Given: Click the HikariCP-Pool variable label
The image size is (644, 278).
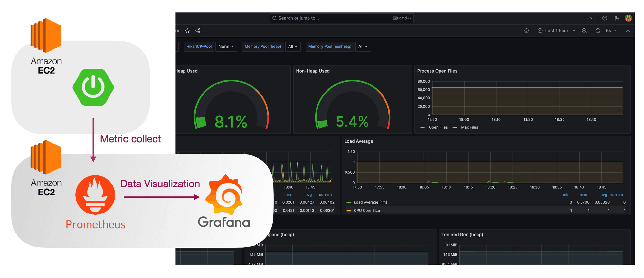Looking at the screenshot, I should (199, 46).
